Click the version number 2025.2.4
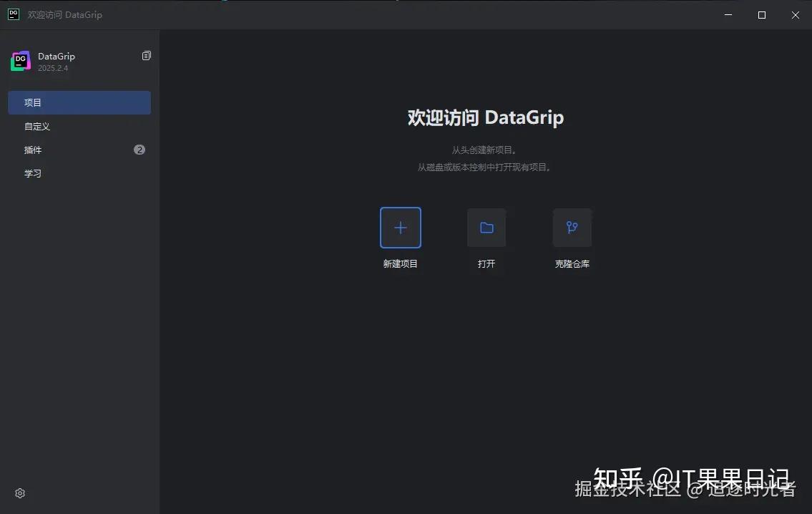Viewport: 812px width, 514px height. 53,68
